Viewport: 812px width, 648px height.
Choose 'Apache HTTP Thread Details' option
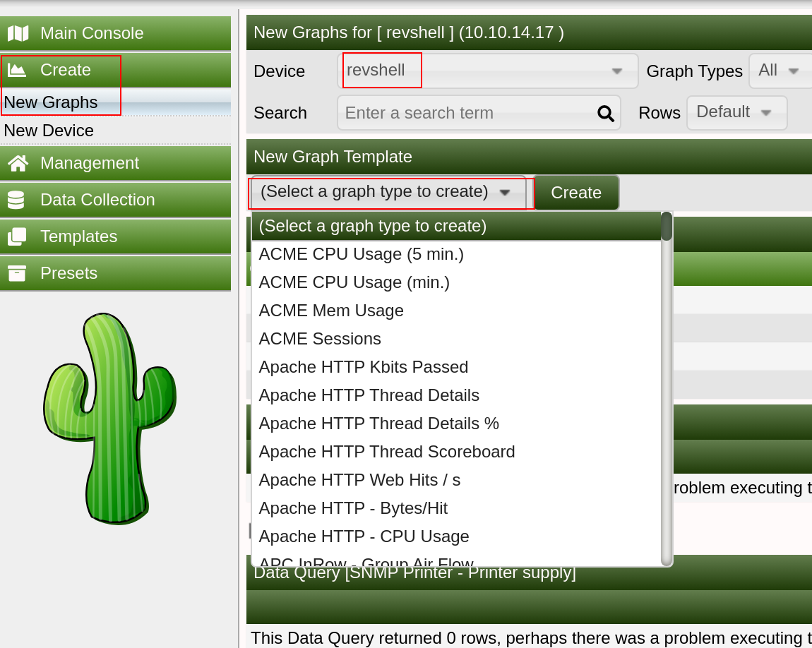pos(456,395)
